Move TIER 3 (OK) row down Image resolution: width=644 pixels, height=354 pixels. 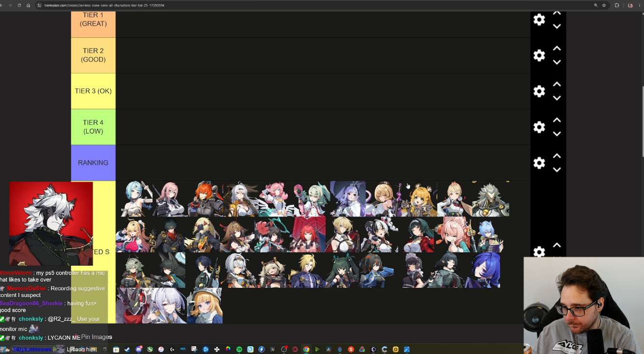tap(557, 98)
